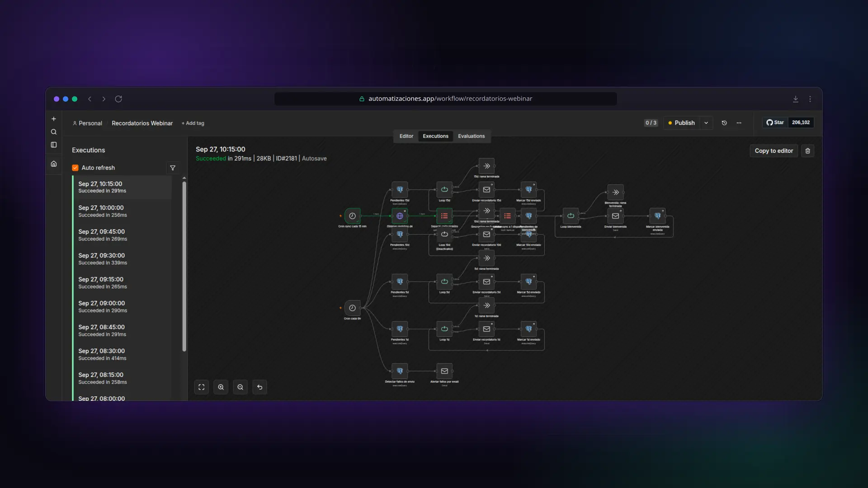The height and width of the screenshot is (488, 868).
Task: Click the GitHub Star button
Action: (775, 122)
